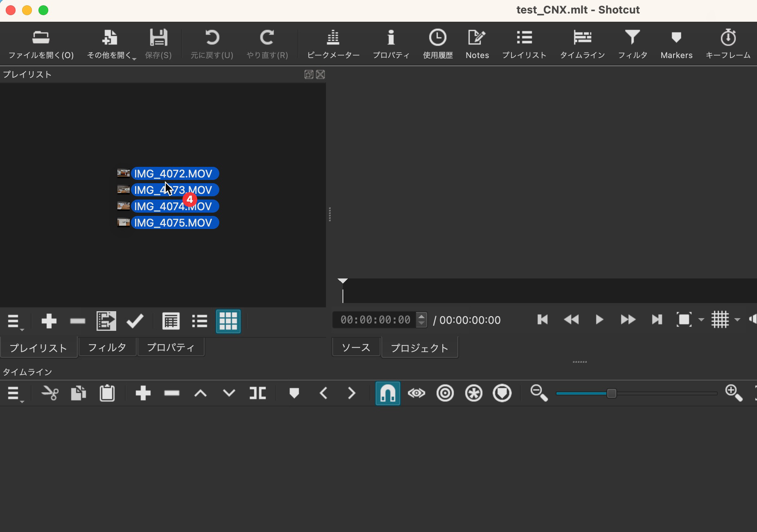757x532 pixels.
Task: Toggle scrub while dragging eye icon
Action: pyautogui.click(x=416, y=393)
